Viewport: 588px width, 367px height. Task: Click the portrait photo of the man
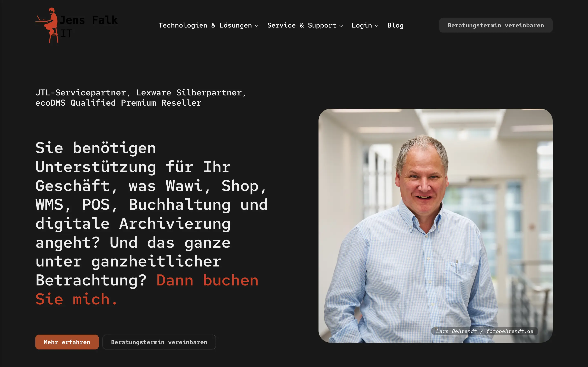coord(435,226)
